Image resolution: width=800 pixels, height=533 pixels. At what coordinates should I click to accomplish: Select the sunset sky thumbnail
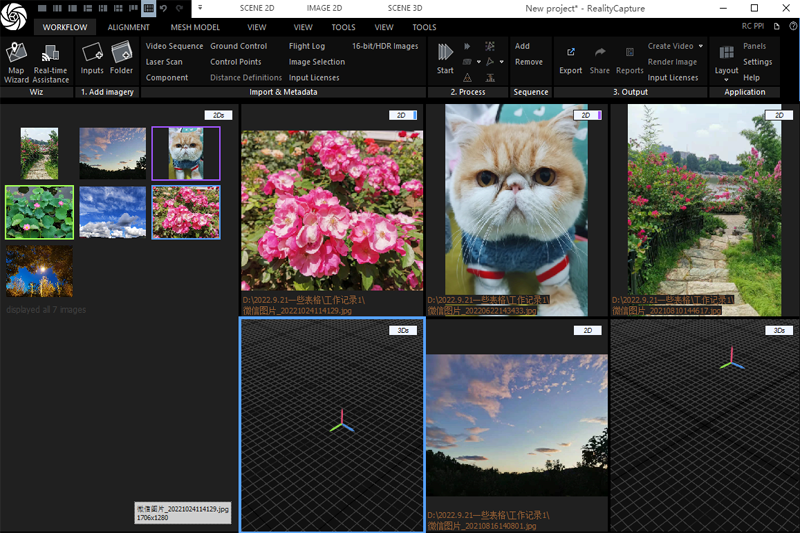point(113,154)
